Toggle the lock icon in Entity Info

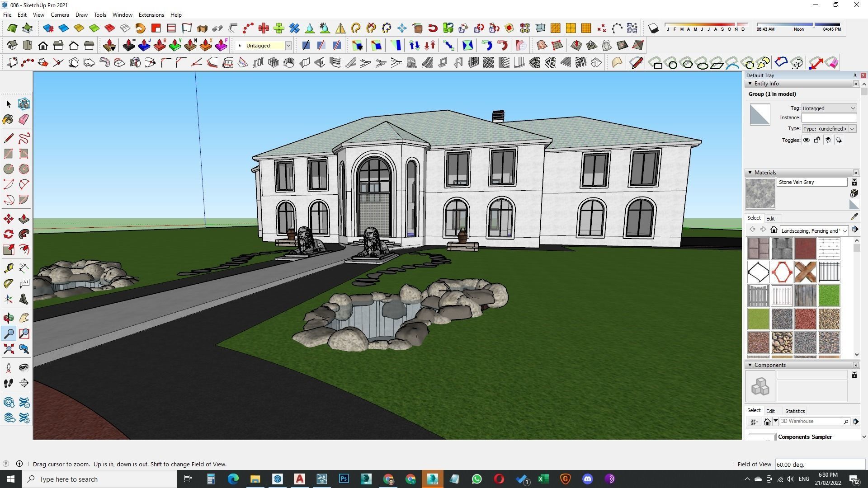(x=817, y=140)
